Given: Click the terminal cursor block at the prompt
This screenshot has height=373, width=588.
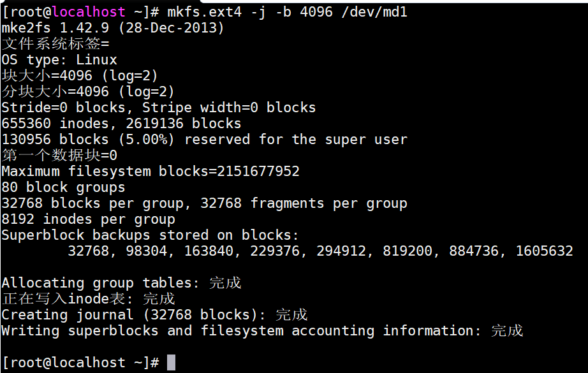Looking at the screenshot, I should pos(171,363).
